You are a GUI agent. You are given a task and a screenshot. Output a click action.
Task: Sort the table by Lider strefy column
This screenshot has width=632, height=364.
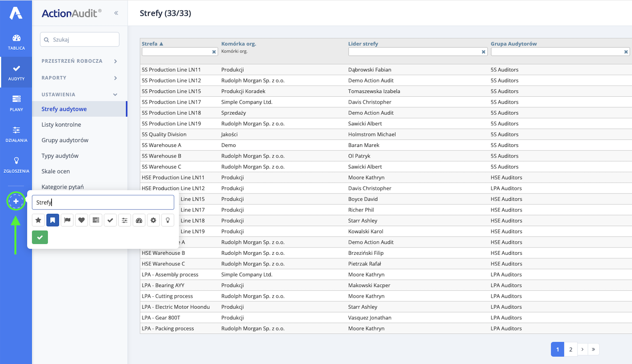tap(363, 44)
